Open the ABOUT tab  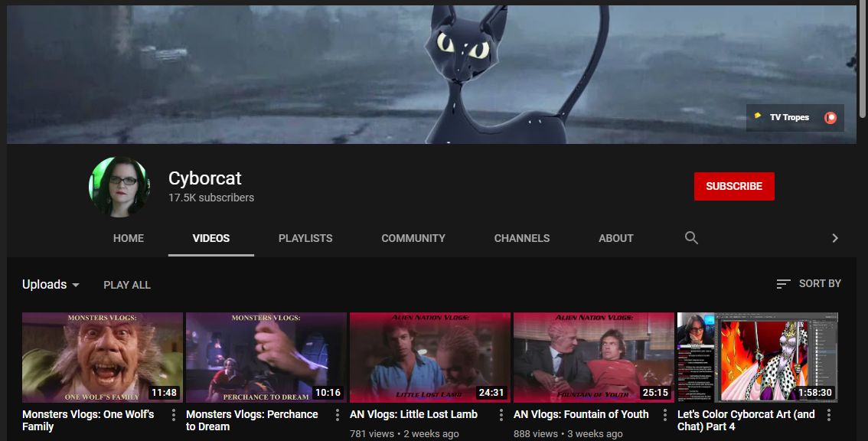(615, 238)
